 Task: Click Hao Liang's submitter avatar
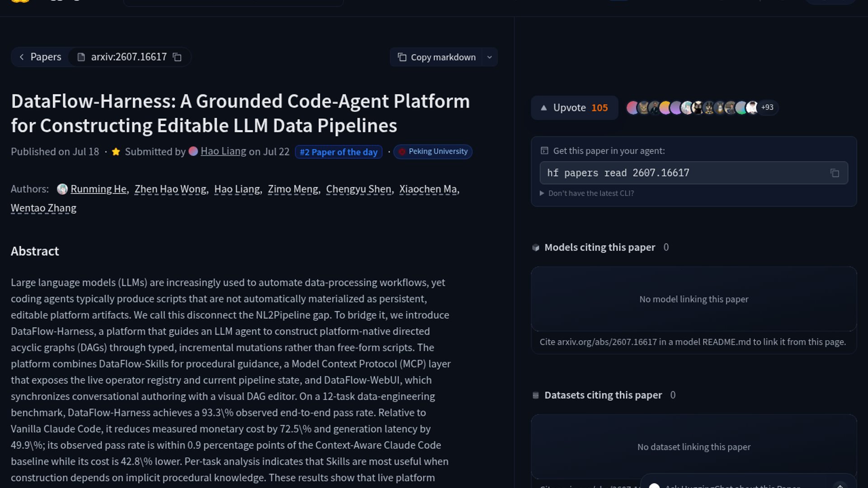(x=193, y=151)
